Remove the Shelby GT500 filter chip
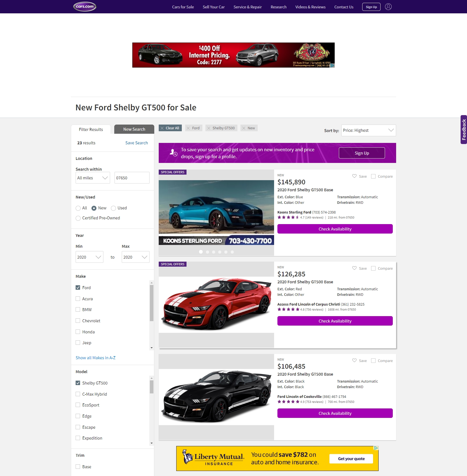Viewport: 467px width, 476px height. 209,128
